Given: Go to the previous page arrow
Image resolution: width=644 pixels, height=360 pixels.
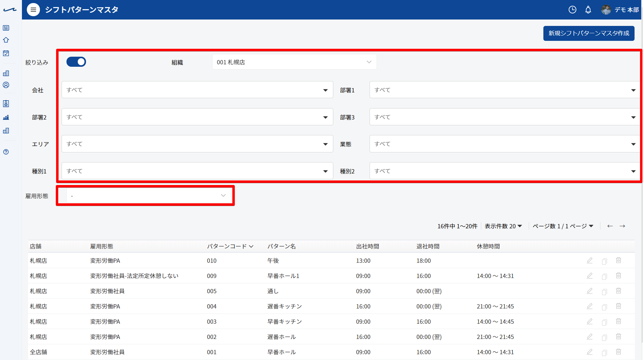Looking at the screenshot, I should click(610, 226).
